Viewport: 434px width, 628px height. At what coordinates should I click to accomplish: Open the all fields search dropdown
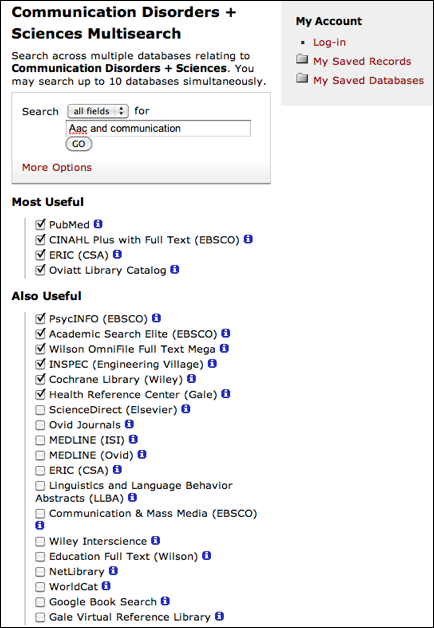tap(98, 111)
